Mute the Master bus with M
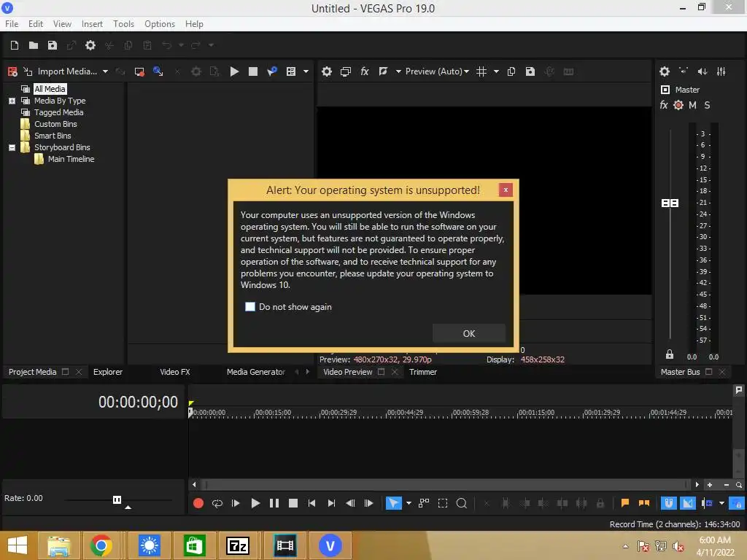This screenshot has width=747, height=560. (x=693, y=105)
